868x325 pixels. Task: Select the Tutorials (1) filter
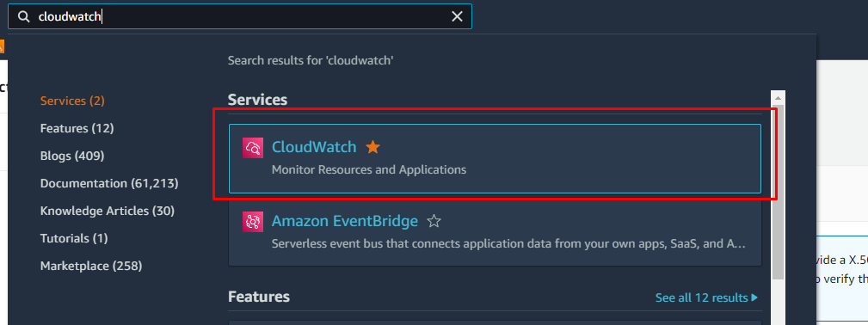pyautogui.click(x=74, y=239)
